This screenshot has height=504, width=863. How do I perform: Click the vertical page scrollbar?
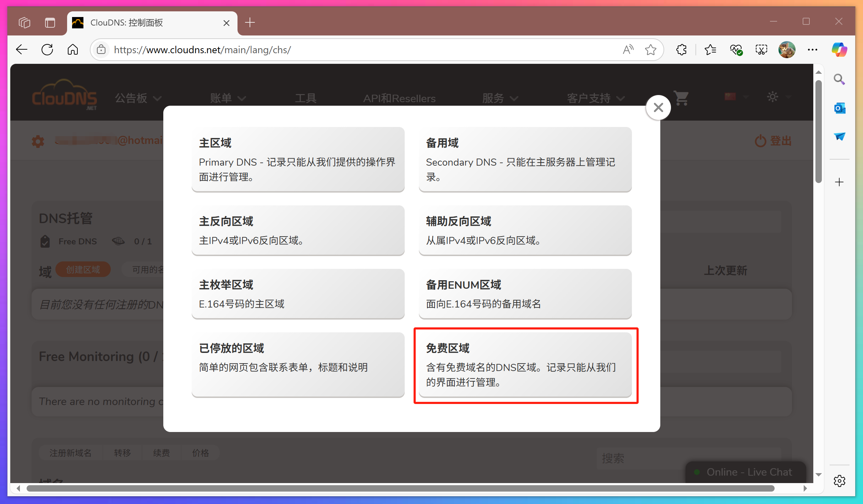(819, 131)
